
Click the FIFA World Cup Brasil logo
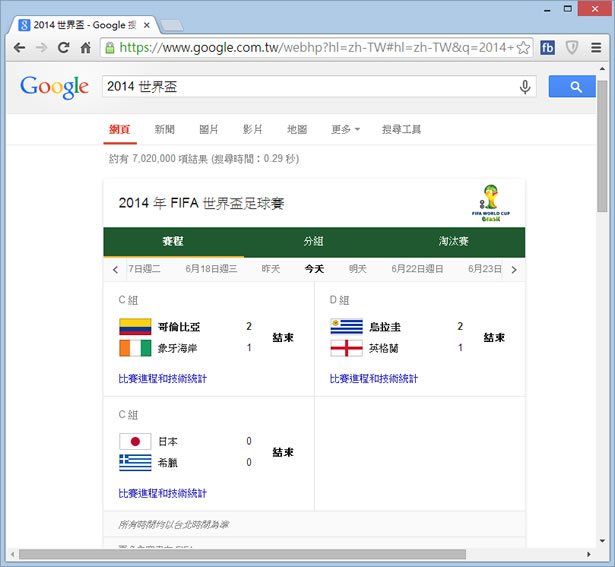[x=491, y=203]
